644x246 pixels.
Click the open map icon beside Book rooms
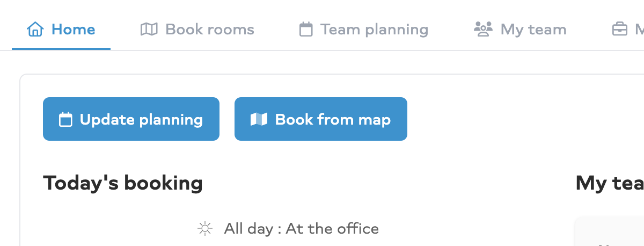coord(149,29)
